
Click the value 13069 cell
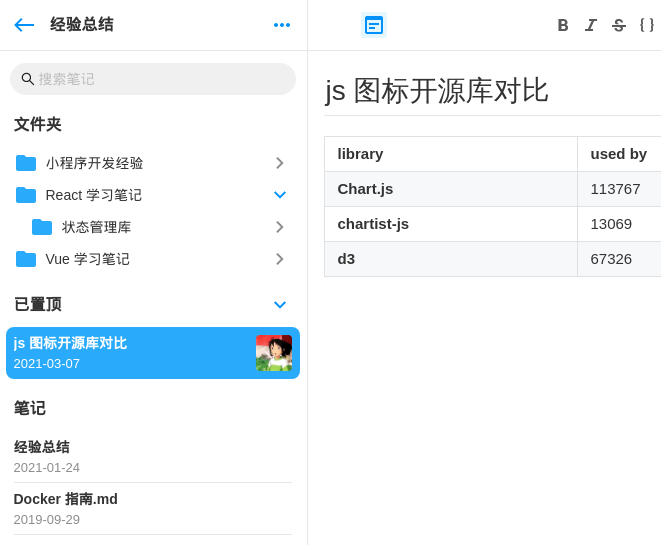point(619,224)
